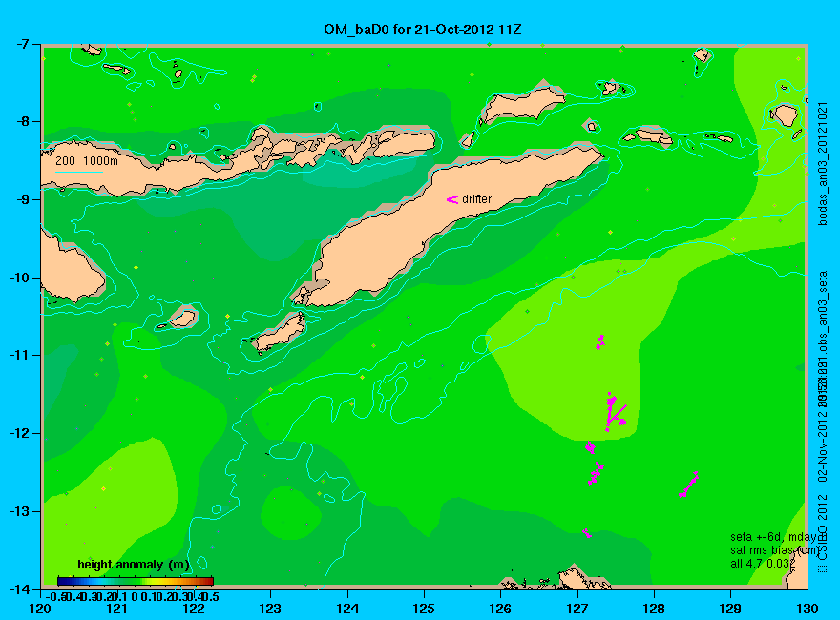Click the x-axis longitude label "130"

point(808,609)
